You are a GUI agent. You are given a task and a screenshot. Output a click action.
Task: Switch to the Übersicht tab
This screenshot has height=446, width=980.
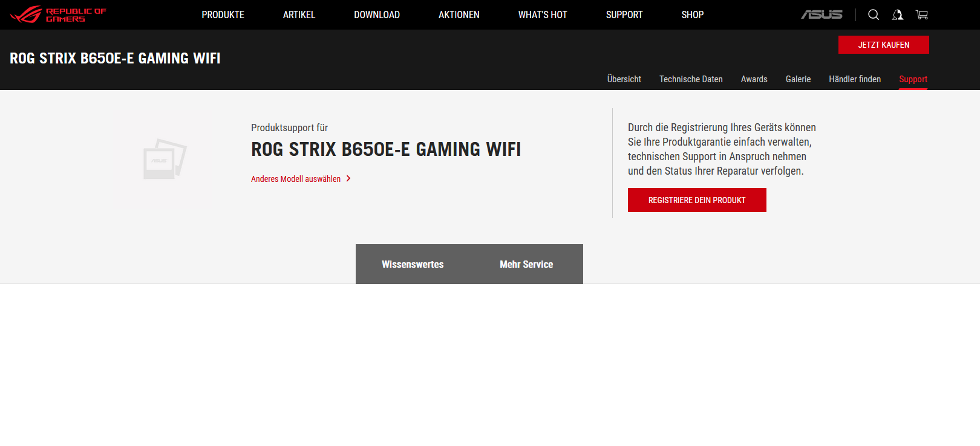[624, 79]
